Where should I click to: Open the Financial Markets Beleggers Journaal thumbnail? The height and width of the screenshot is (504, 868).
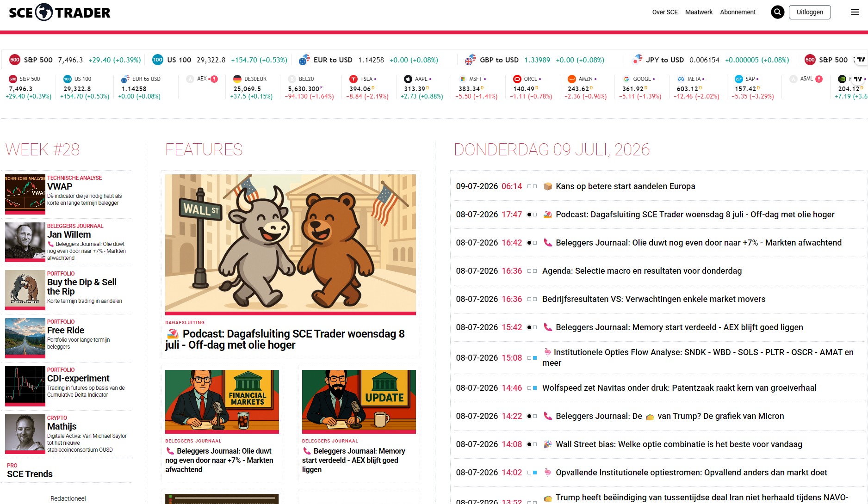click(x=222, y=400)
